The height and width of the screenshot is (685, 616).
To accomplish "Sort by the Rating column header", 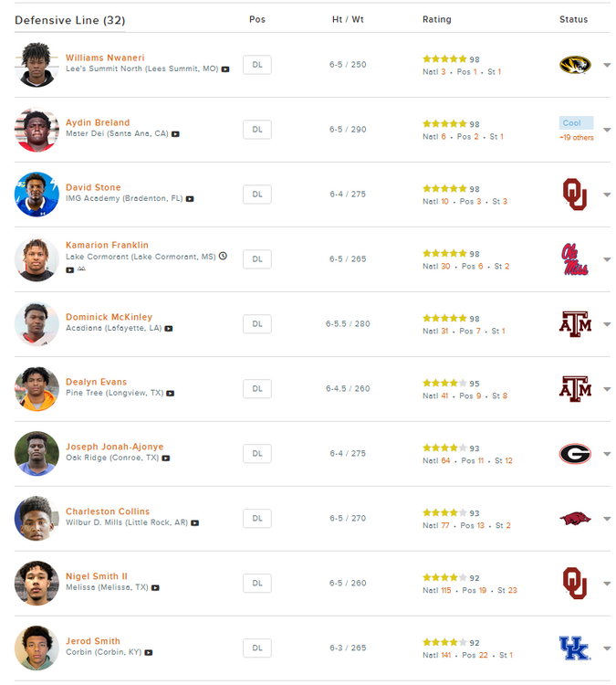I will pyautogui.click(x=436, y=19).
